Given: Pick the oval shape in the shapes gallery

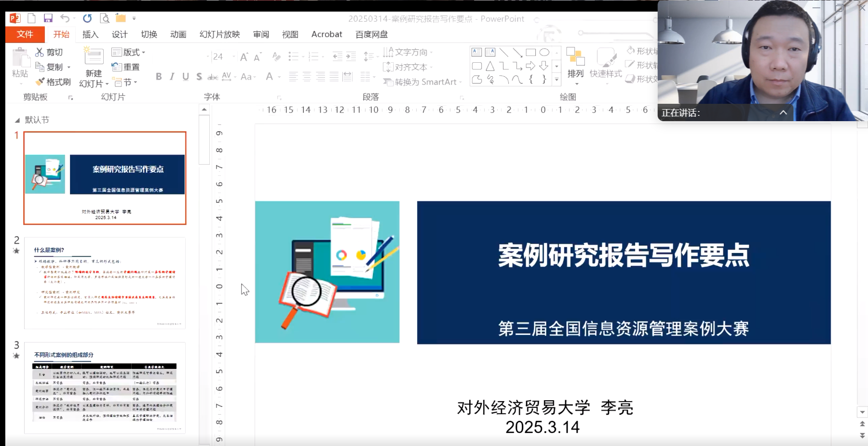Looking at the screenshot, I should (544, 52).
